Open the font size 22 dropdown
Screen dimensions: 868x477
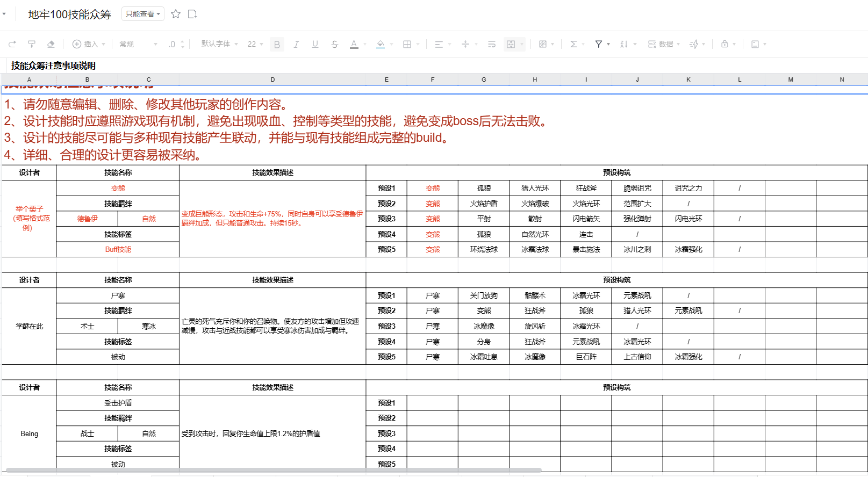255,44
